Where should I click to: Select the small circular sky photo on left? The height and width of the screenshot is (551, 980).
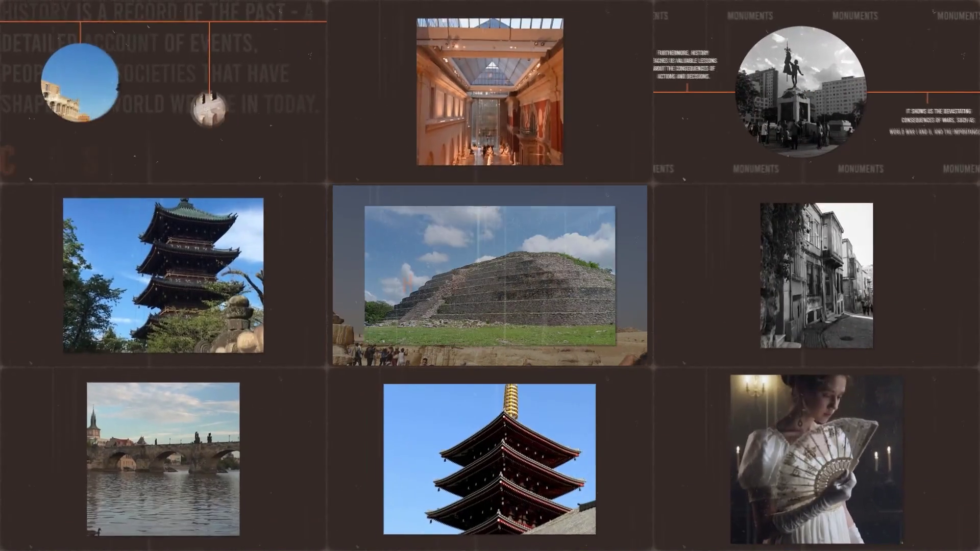click(x=80, y=83)
